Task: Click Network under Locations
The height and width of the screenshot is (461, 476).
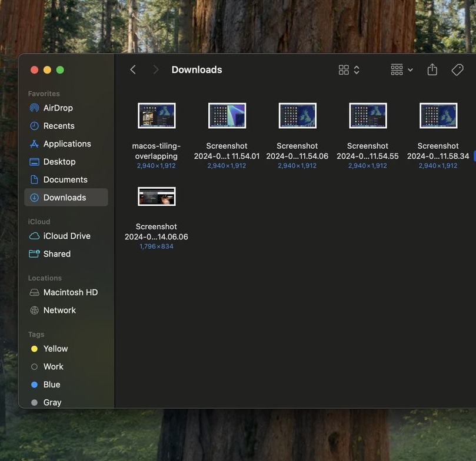Action: [59, 310]
